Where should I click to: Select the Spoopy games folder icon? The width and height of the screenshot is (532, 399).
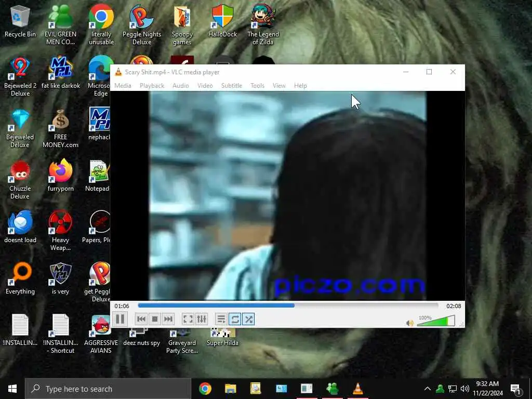(182, 25)
